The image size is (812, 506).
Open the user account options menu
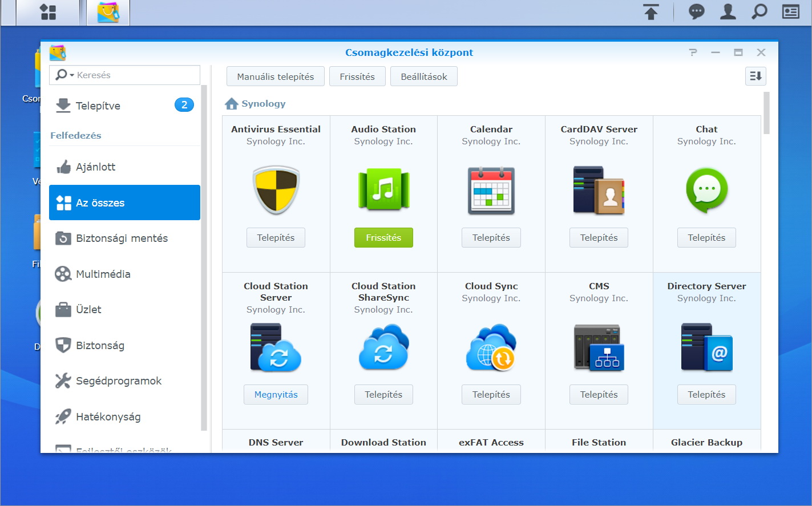[x=728, y=12]
